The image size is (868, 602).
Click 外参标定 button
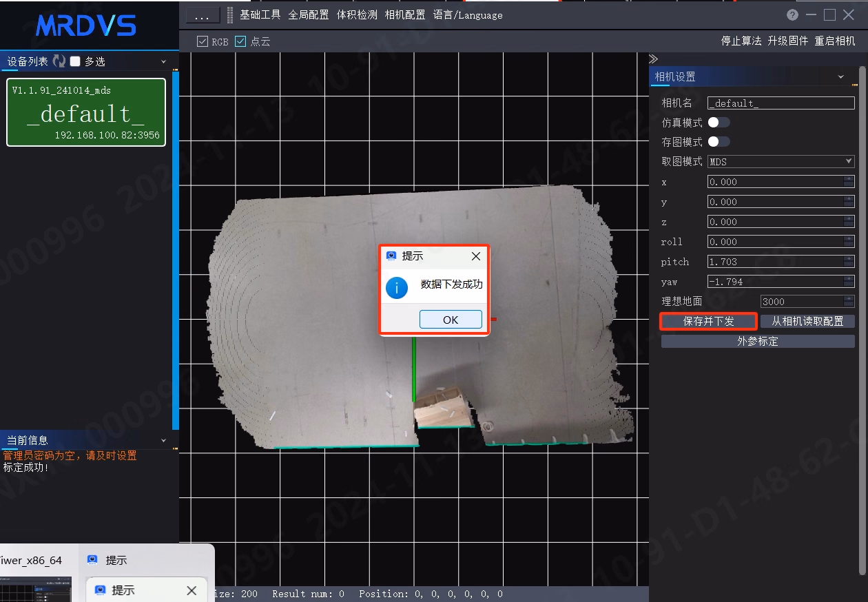click(758, 342)
